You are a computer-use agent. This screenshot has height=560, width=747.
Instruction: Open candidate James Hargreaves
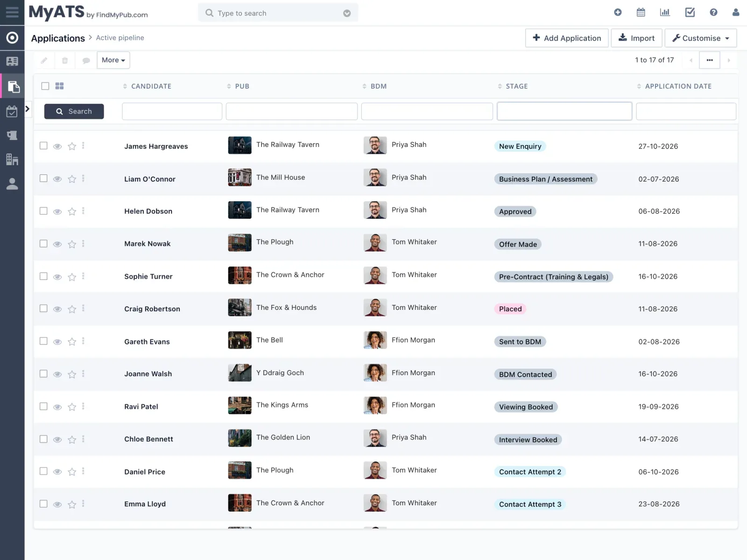tap(156, 147)
